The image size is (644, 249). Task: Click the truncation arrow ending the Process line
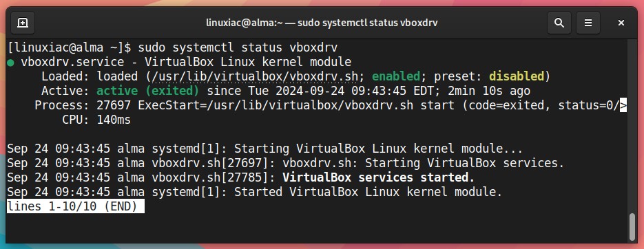tap(623, 105)
